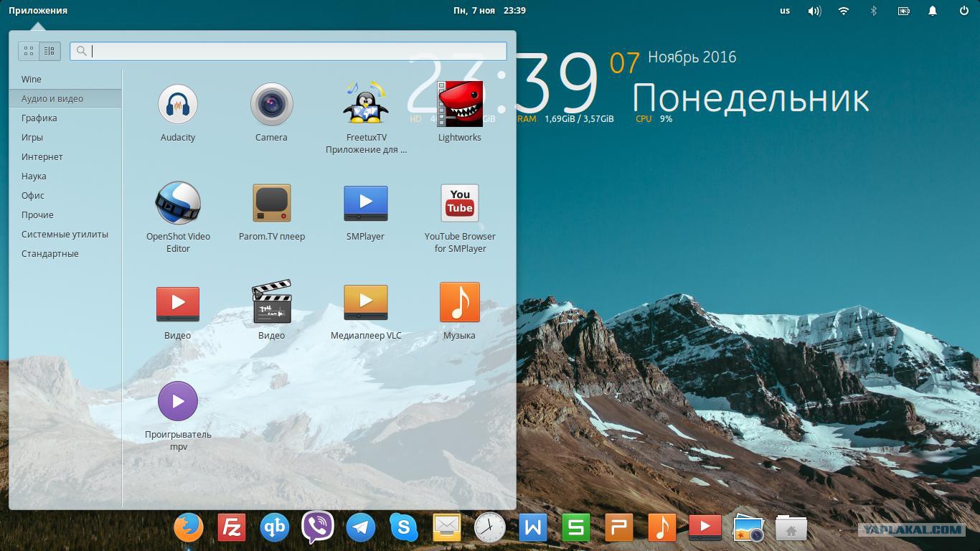Open qBittorrent in the dock
The width and height of the screenshot is (980, 551).
(275, 529)
